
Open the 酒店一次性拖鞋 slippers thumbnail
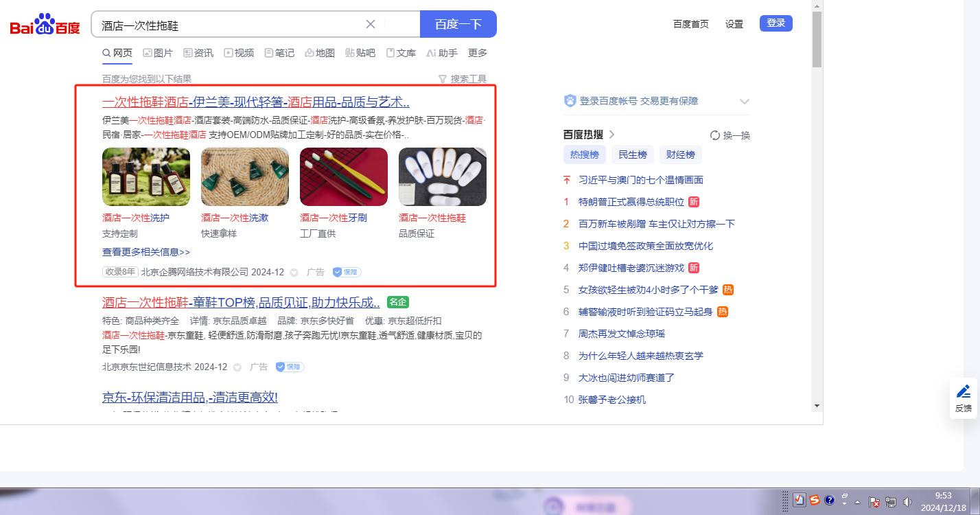click(x=443, y=177)
